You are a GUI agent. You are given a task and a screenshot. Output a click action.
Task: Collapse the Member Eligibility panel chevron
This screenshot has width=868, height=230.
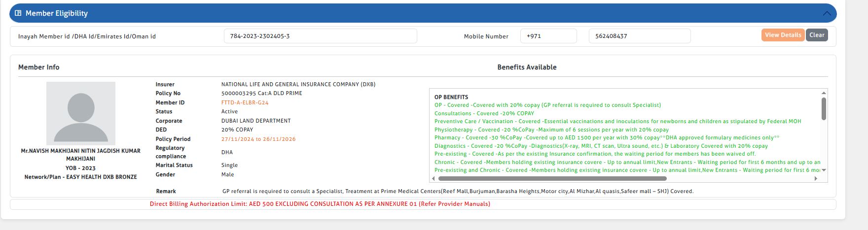click(827, 14)
